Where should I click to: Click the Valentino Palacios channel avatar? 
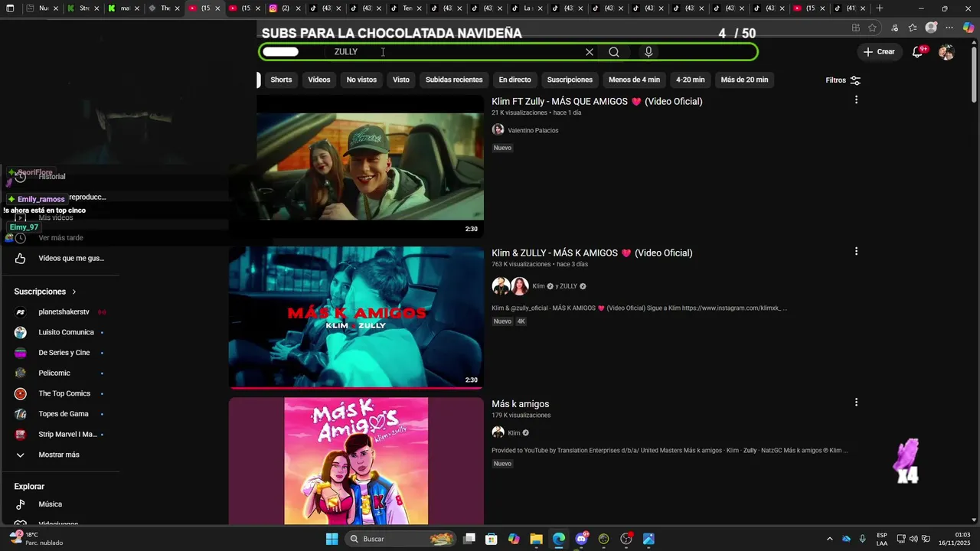498,130
